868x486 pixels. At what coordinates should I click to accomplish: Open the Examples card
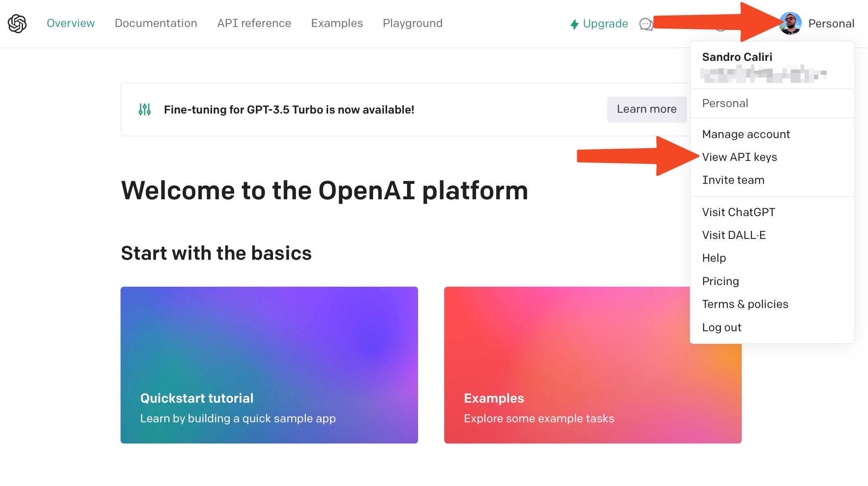coord(593,365)
